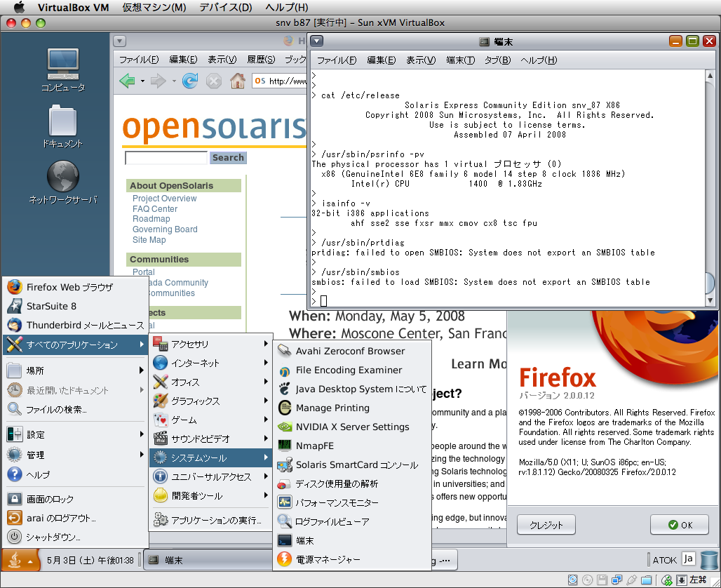Open the Documents folder desktop icon
The height and width of the screenshot is (588, 721).
click(62, 126)
